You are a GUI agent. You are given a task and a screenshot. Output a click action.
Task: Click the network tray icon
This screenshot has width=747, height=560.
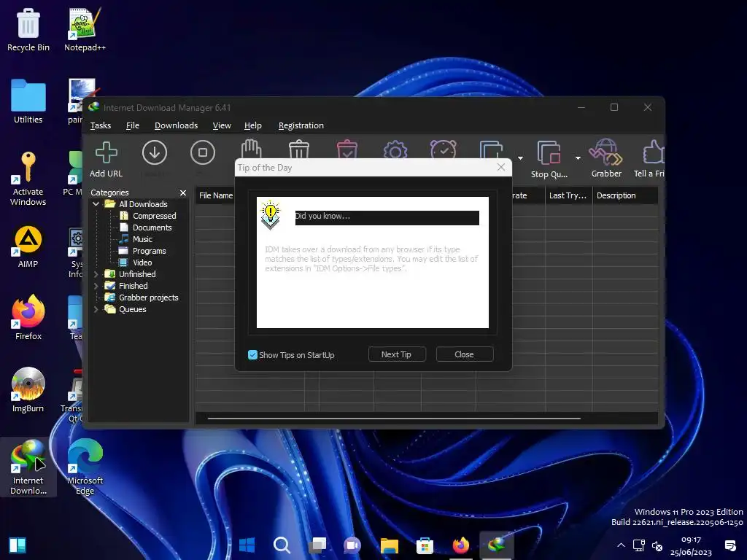[x=638, y=545]
